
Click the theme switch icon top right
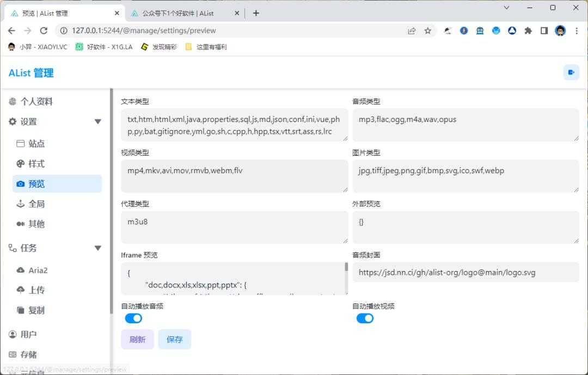click(571, 72)
